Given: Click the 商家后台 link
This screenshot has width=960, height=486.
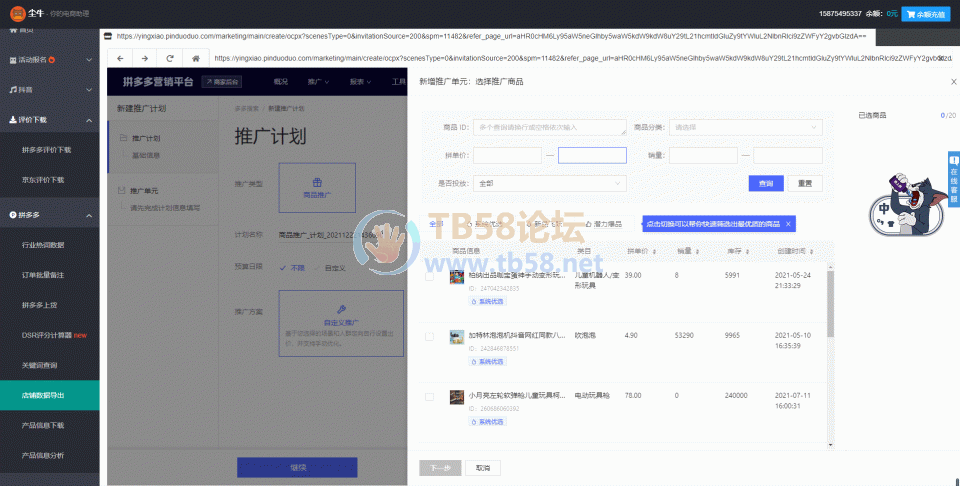Looking at the screenshot, I should click(220, 81).
